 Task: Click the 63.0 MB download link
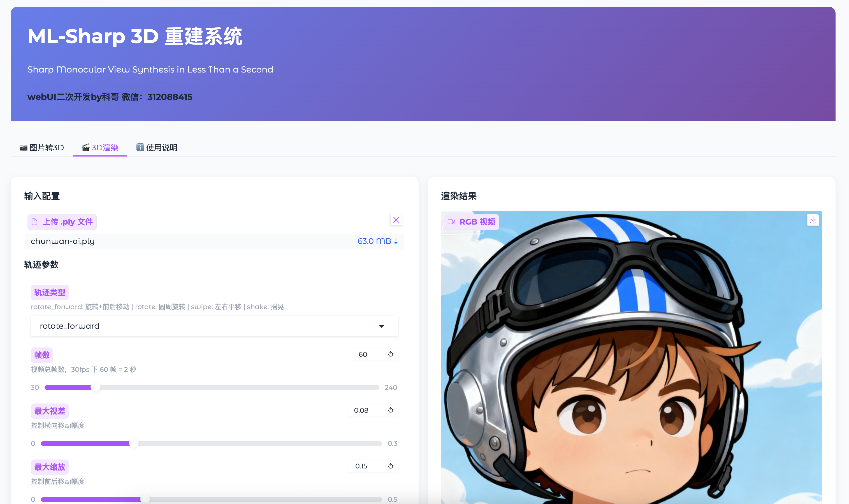click(x=377, y=241)
